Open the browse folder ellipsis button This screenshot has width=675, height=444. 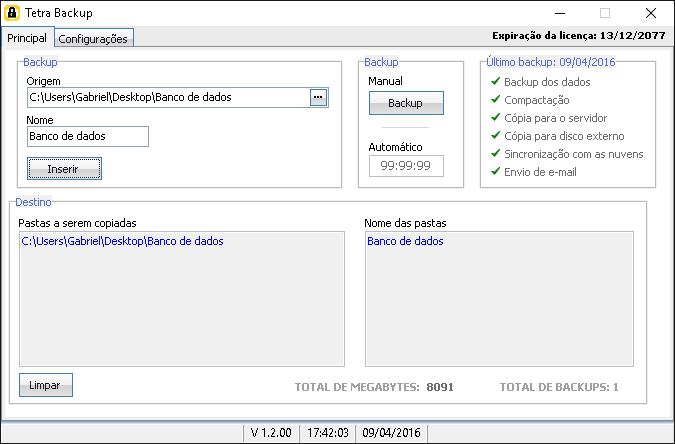(x=319, y=97)
